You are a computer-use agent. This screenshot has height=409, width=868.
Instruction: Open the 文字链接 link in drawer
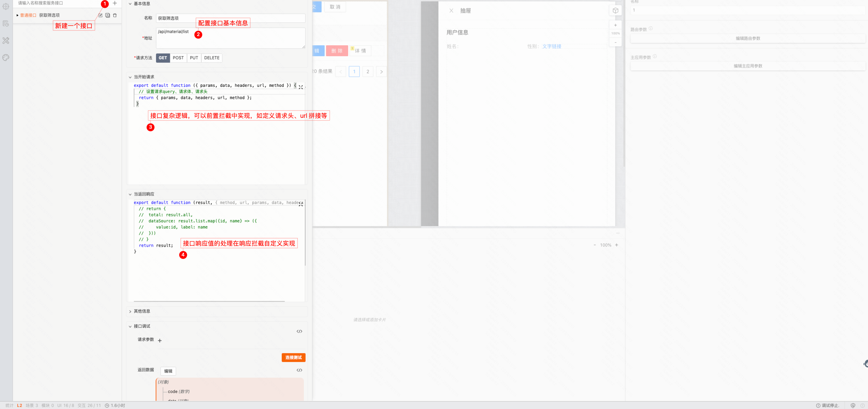(x=552, y=46)
